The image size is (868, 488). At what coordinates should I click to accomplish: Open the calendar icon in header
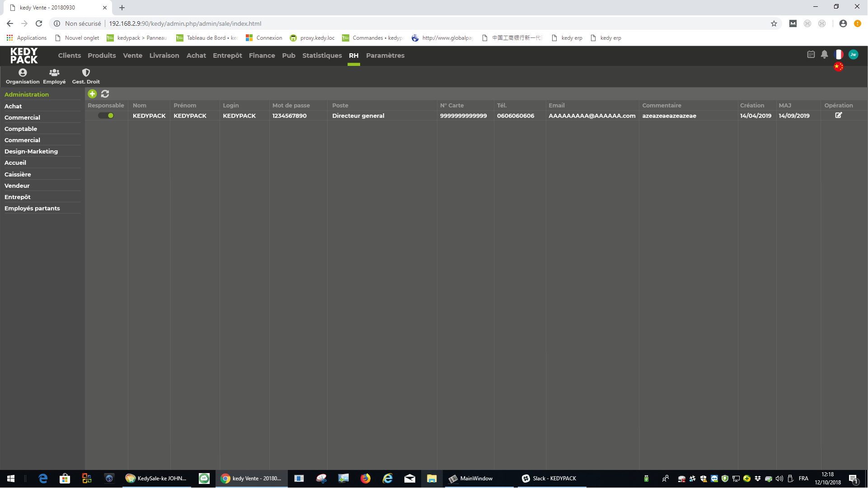[x=811, y=55]
